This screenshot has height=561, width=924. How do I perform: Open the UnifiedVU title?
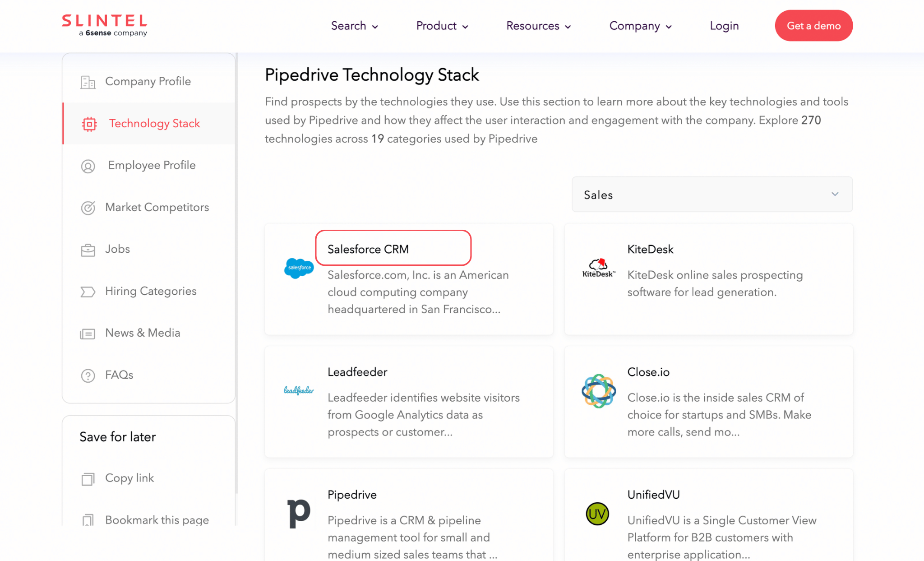point(653,495)
